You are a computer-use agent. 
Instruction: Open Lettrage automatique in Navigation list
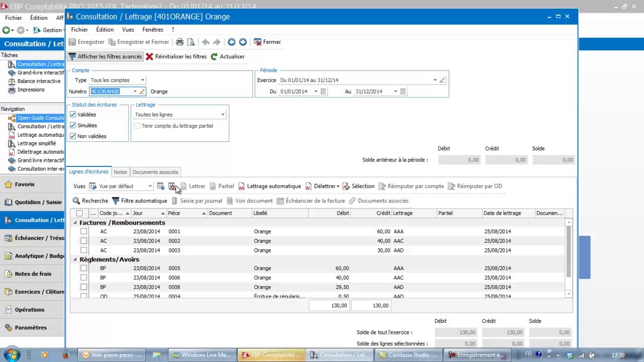(x=36, y=135)
